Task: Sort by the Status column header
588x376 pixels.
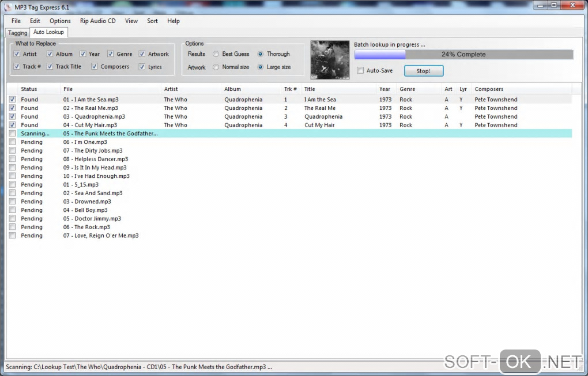Action: (x=39, y=89)
